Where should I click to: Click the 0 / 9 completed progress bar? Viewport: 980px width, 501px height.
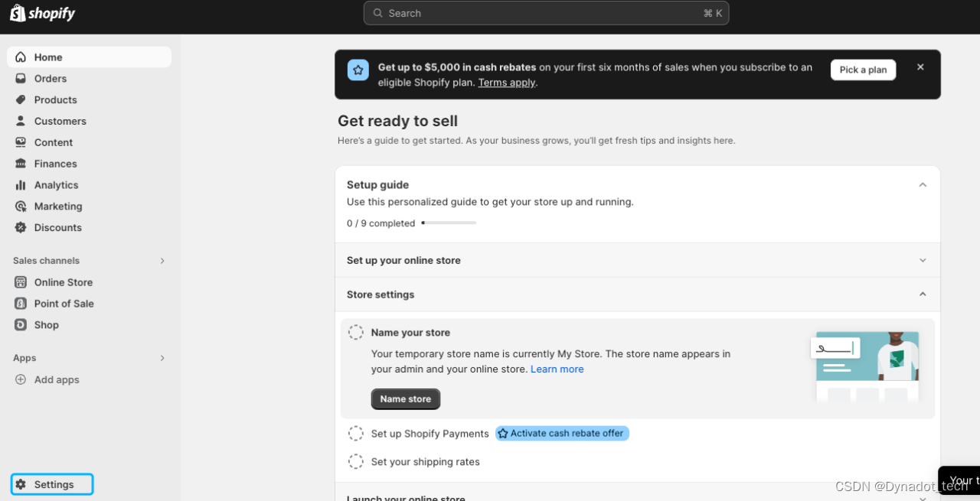(449, 223)
